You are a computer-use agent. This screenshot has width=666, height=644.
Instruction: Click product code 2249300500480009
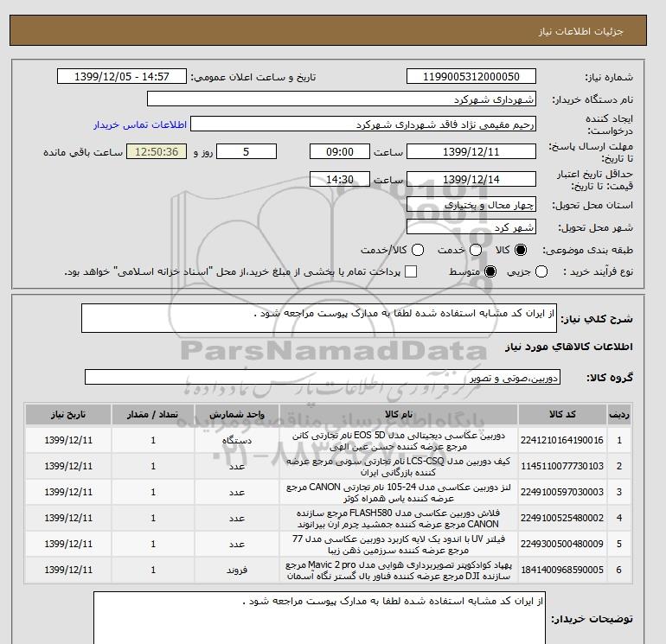pyautogui.click(x=562, y=544)
